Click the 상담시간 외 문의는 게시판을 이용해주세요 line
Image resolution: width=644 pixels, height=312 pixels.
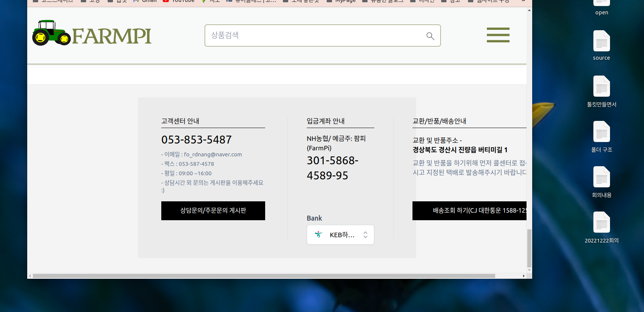tap(212, 186)
